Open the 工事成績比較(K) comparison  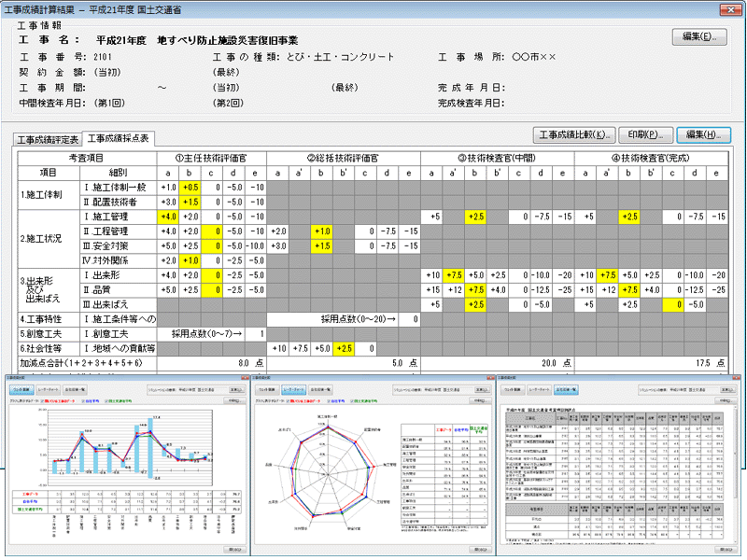click(574, 134)
